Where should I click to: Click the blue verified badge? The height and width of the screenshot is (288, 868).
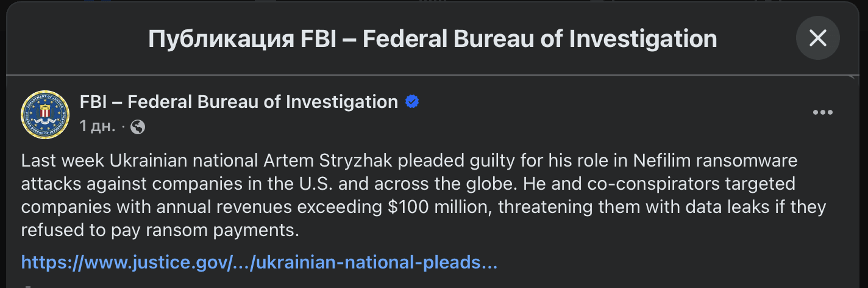pyautogui.click(x=412, y=102)
